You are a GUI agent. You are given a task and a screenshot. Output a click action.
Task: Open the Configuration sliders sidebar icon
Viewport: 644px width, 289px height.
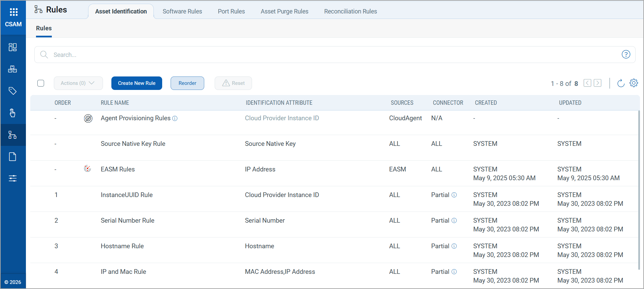click(x=13, y=178)
